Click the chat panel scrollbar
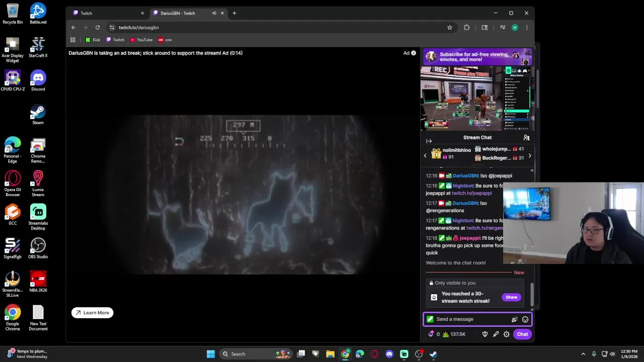Viewport: 644px width, 362px height. click(532, 294)
